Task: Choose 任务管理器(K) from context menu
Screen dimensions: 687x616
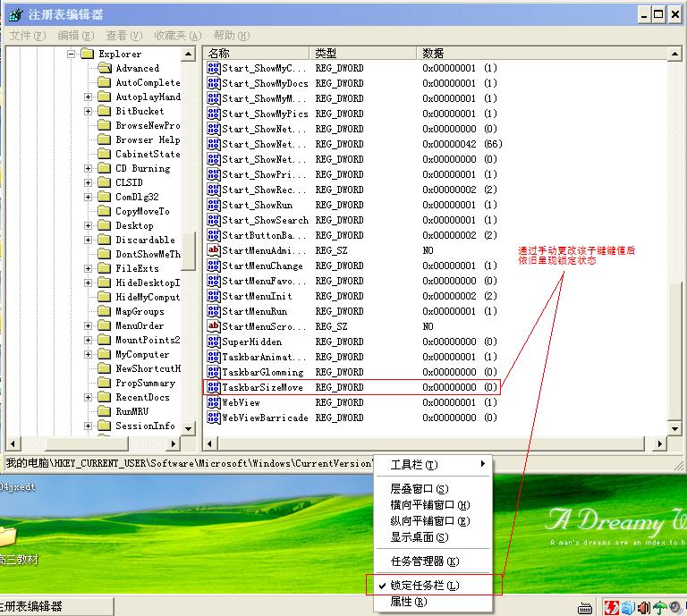Action: click(433, 561)
